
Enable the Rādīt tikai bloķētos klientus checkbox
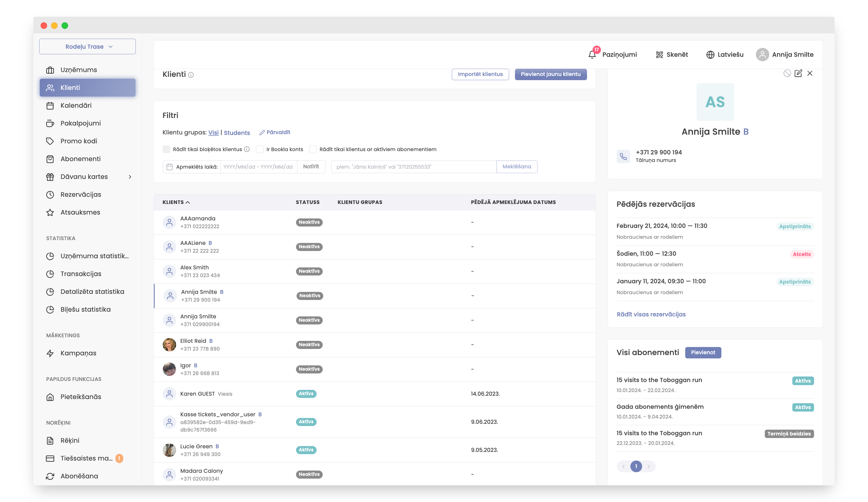[x=166, y=149]
